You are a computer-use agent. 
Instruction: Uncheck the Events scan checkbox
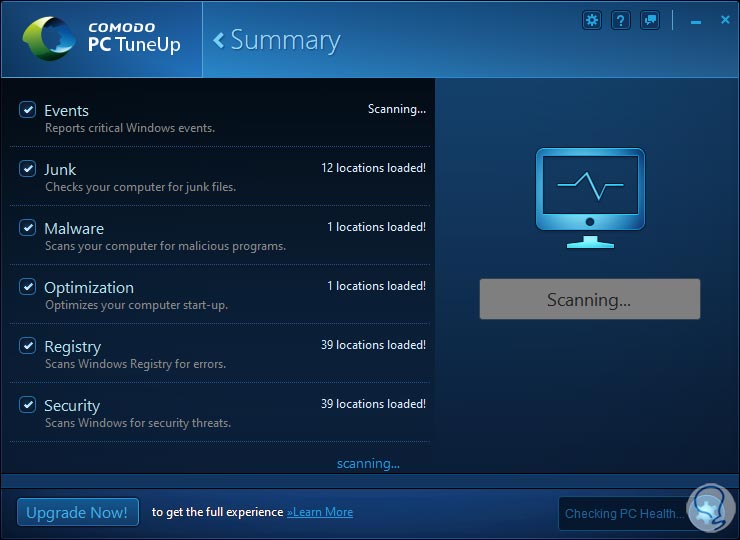[27, 110]
